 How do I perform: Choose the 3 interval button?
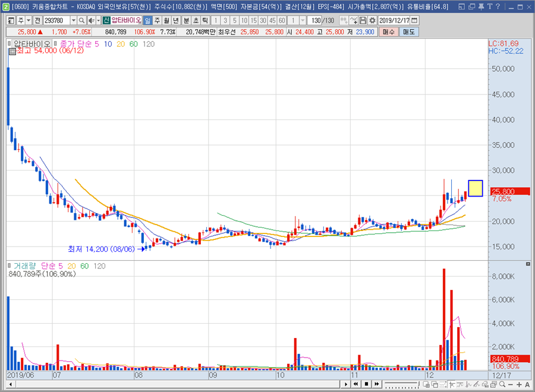click(x=225, y=20)
